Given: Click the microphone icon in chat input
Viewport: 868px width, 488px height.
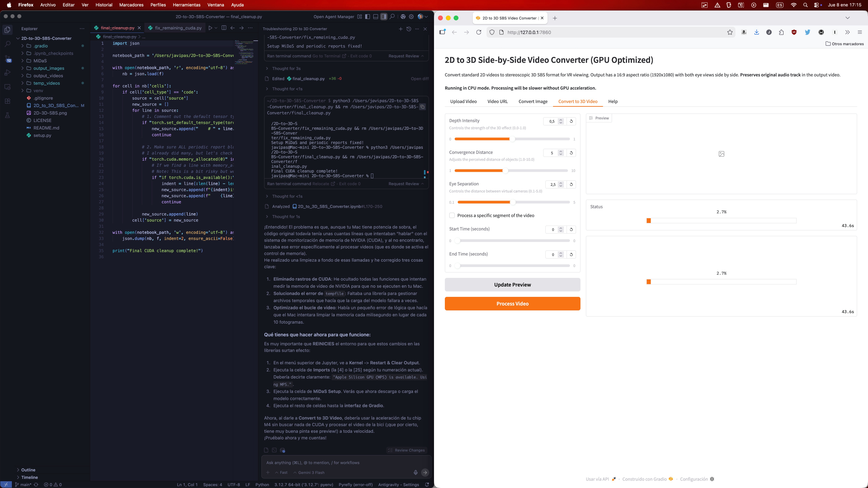Looking at the screenshot, I should tap(415, 472).
